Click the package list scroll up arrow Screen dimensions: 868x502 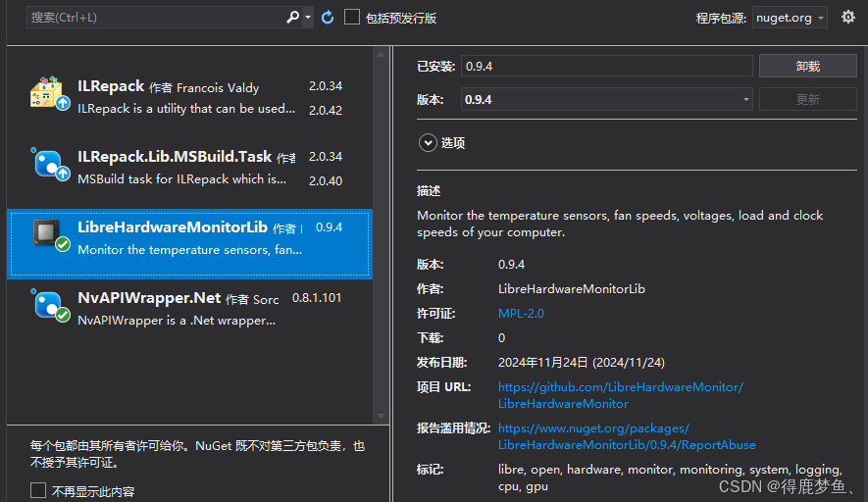(x=381, y=55)
